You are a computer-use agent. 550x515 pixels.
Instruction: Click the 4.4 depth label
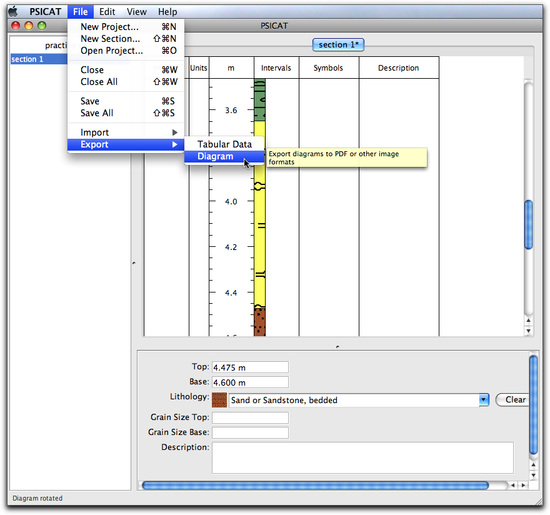pos(231,293)
